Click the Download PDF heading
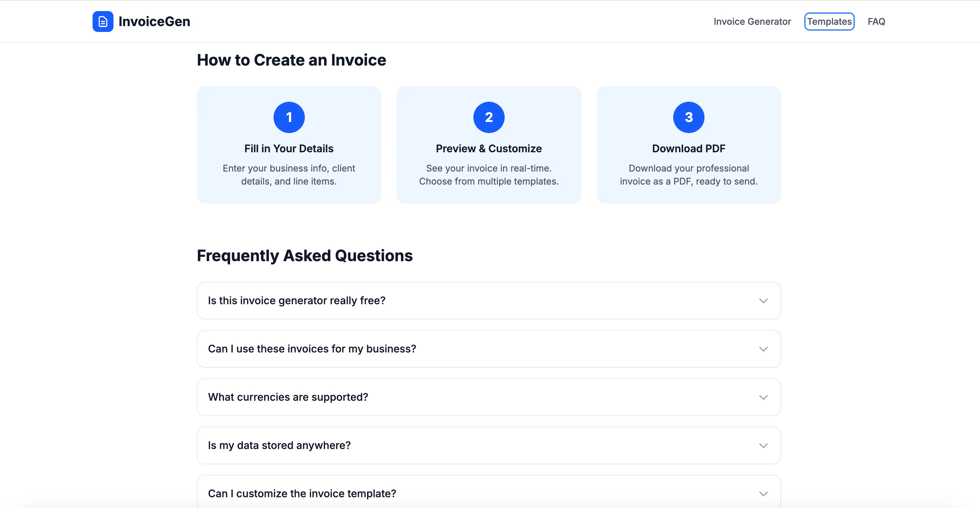 [x=689, y=149]
